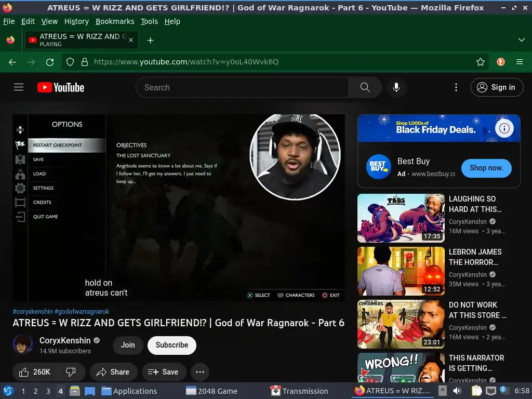Switch to workspace 1
532x399 pixels.
point(23,391)
